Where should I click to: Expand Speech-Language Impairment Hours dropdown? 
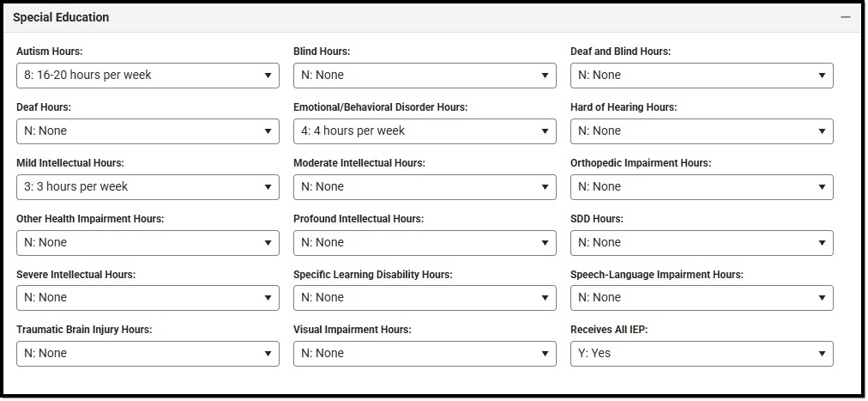[702, 298]
